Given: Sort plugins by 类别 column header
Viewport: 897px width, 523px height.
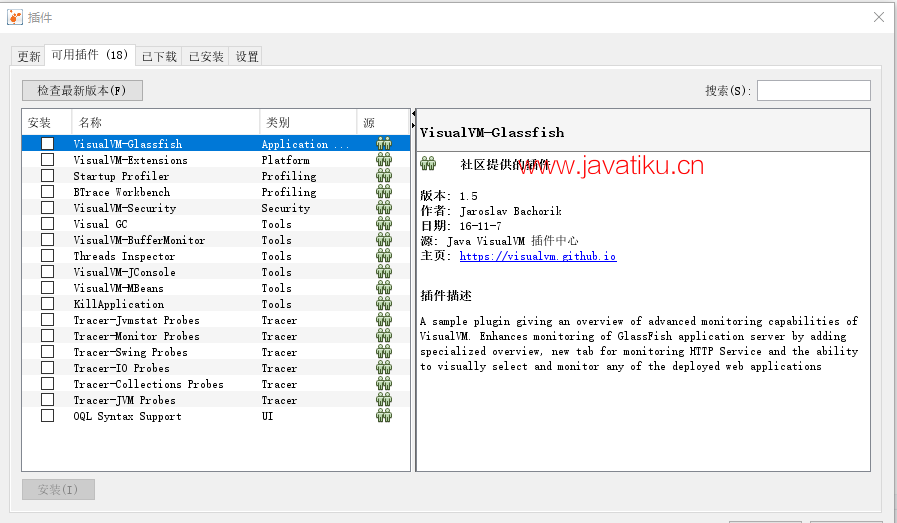Looking at the screenshot, I should point(308,122).
